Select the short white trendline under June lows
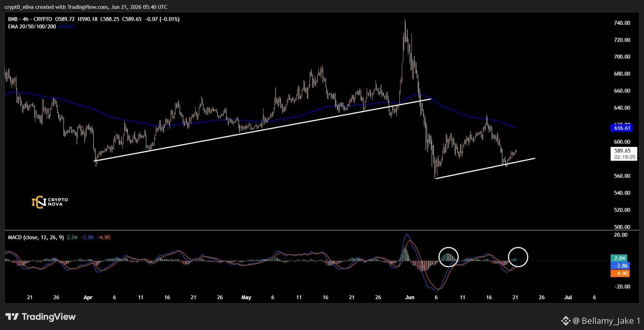The image size is (644, 330). (485, 168)
